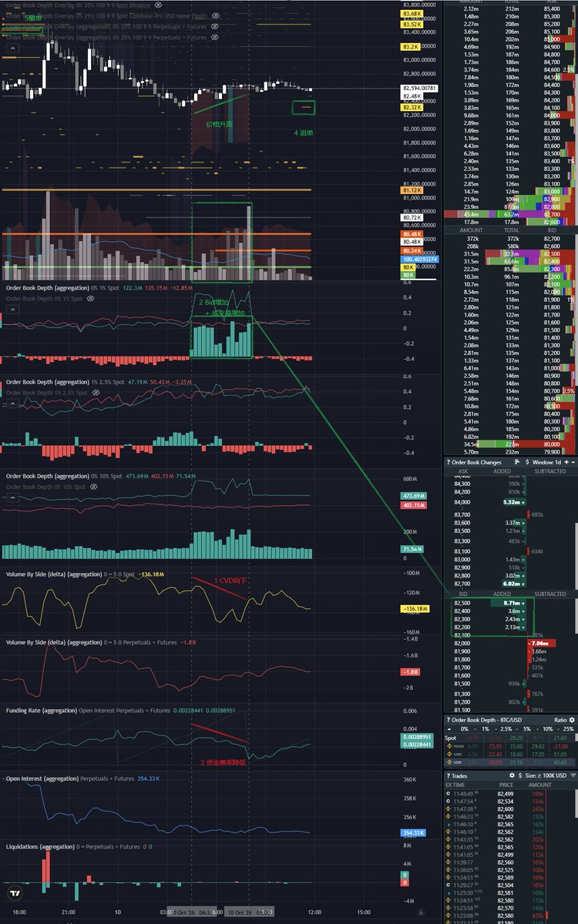Click 402.15M red value label
This screenshot has width=578, height=924.
click(415, 505)
